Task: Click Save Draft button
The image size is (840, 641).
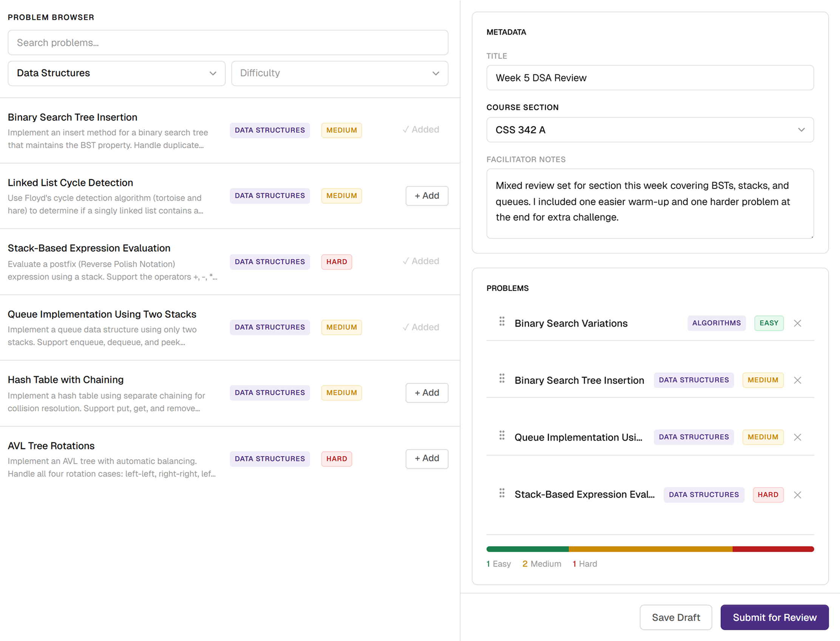Action: pos(676,617)
